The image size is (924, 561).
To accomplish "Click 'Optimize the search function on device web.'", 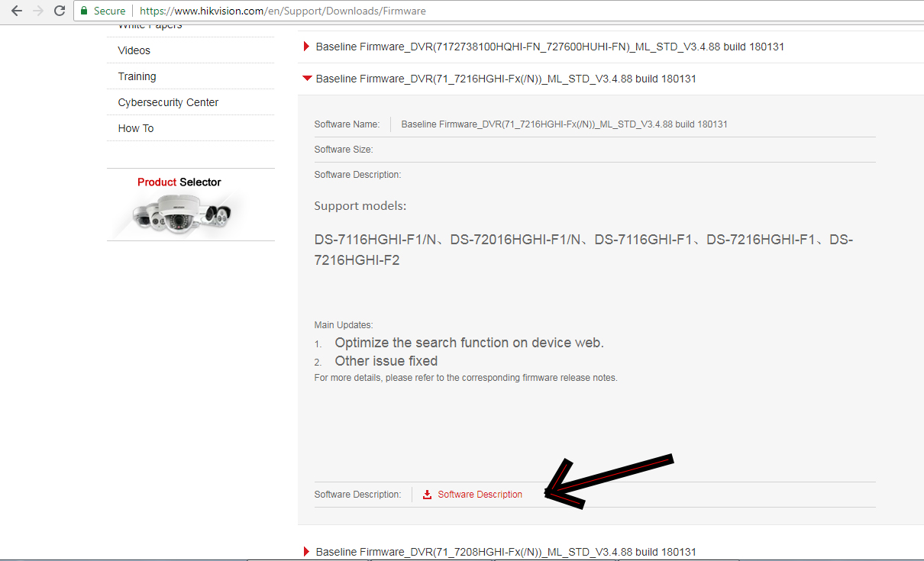I will pyautogui.click(x=469, y=343).
